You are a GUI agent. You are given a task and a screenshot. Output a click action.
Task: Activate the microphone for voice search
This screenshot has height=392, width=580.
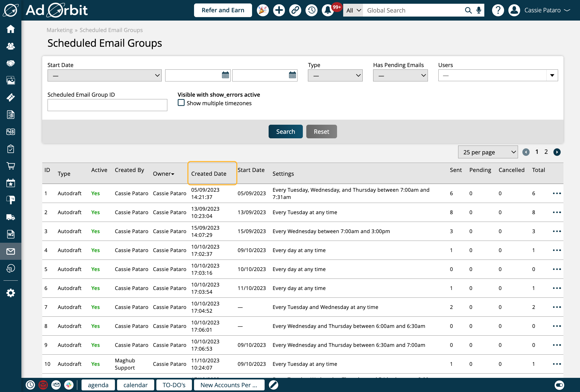coord(478,10)
